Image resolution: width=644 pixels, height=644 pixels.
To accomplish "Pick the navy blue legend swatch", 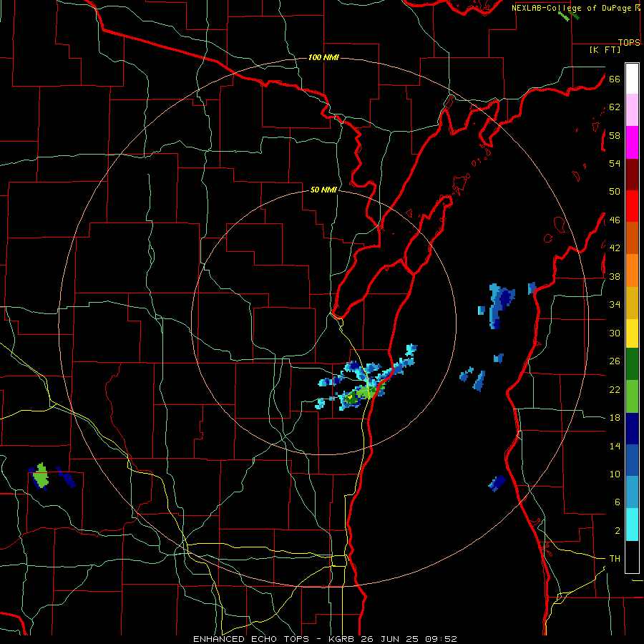I will point(632,429).
